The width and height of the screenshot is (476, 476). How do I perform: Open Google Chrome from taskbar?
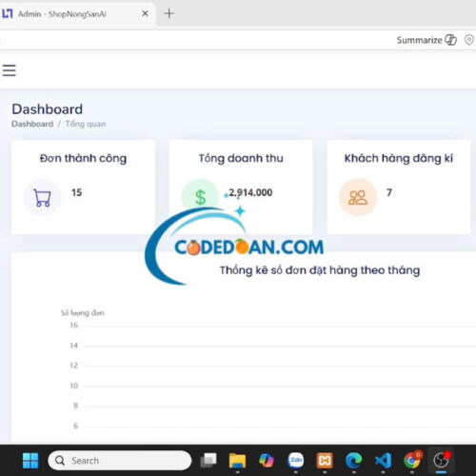(412, 461)
